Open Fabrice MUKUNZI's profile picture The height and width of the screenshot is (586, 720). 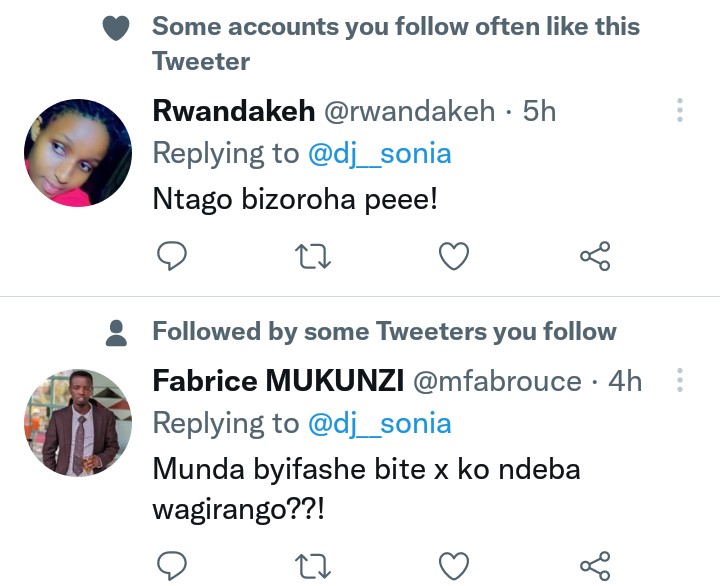coord(78,423)
